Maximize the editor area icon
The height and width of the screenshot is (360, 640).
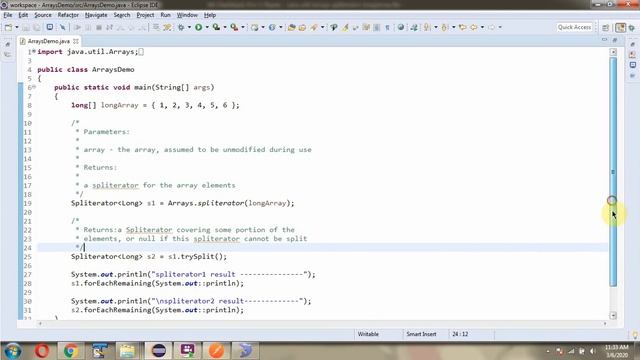[x=615, y=40]
